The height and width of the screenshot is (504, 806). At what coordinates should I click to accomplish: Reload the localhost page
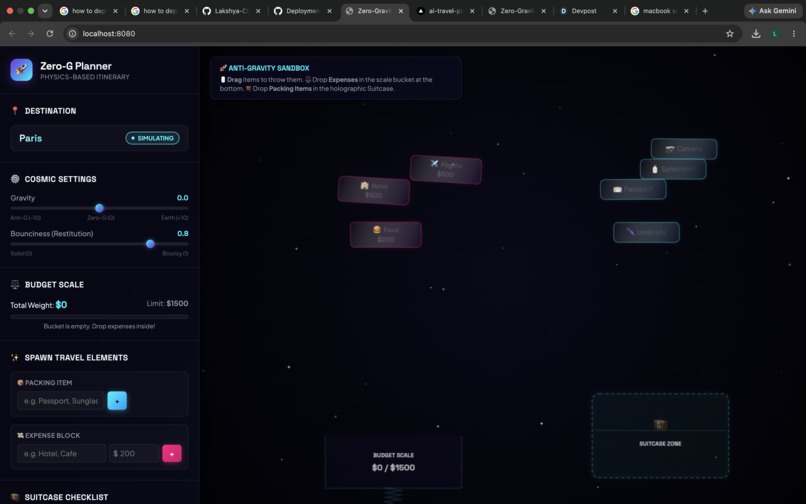pyautogui.click(x=49, y=33)
